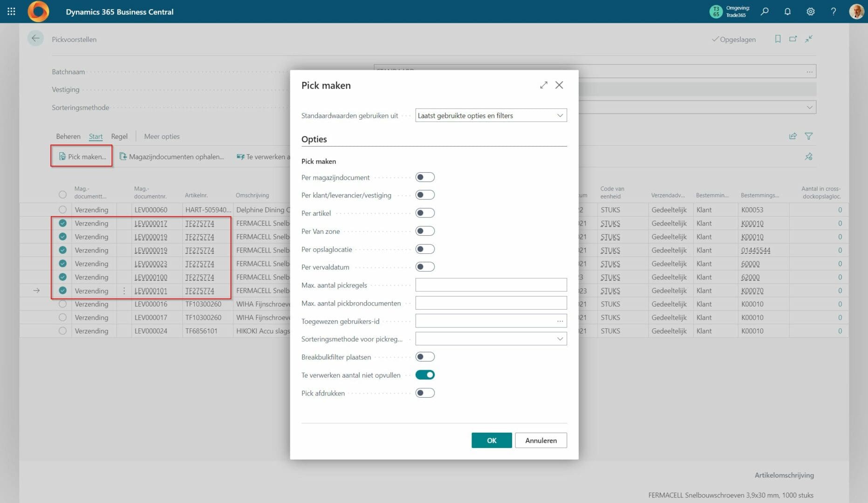
Task: Select all rows with header circle
Action: click(62, 195)
